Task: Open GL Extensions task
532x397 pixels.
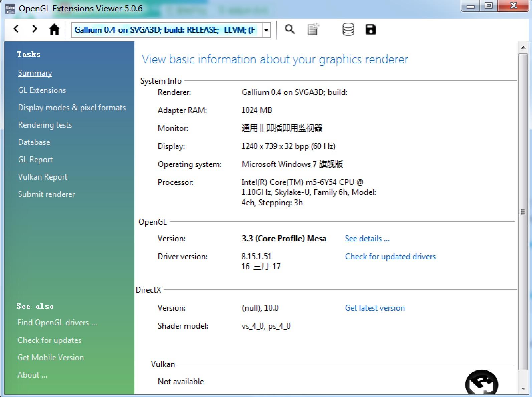Action: (42, 90)
